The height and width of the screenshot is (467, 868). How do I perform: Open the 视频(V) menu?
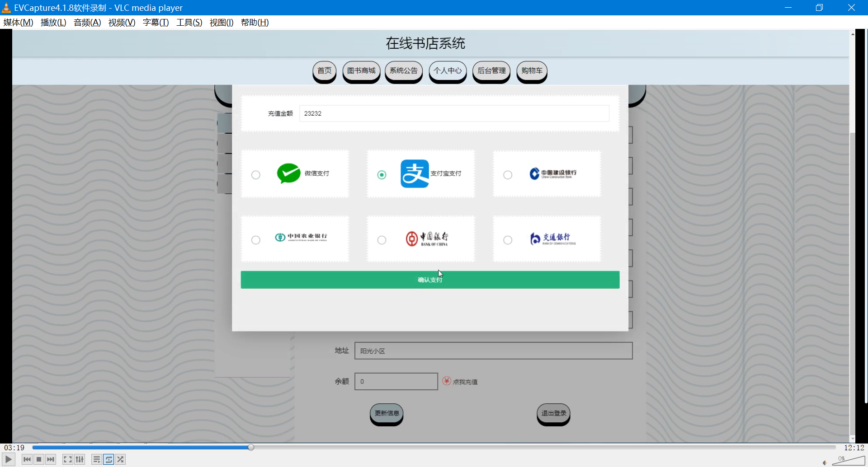point(122,23)
